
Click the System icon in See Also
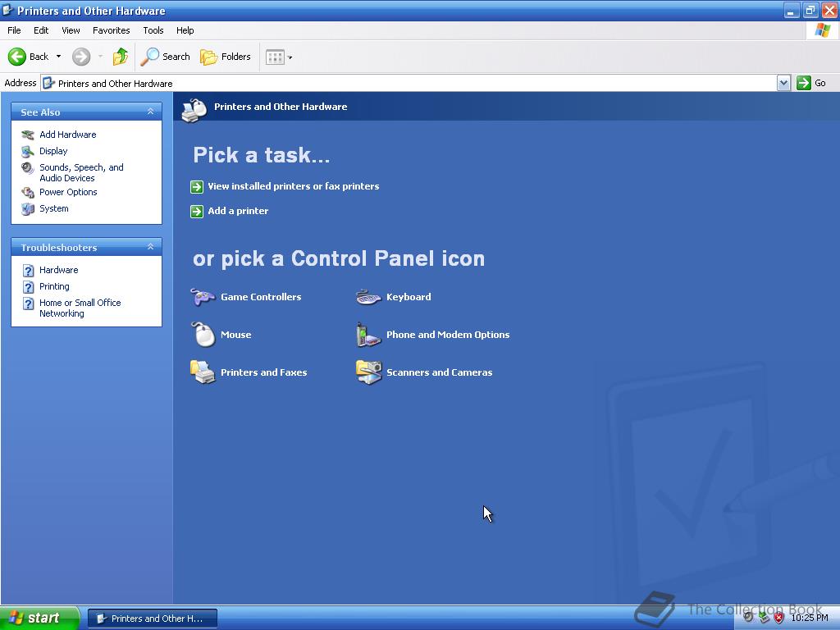click(28, 208)
